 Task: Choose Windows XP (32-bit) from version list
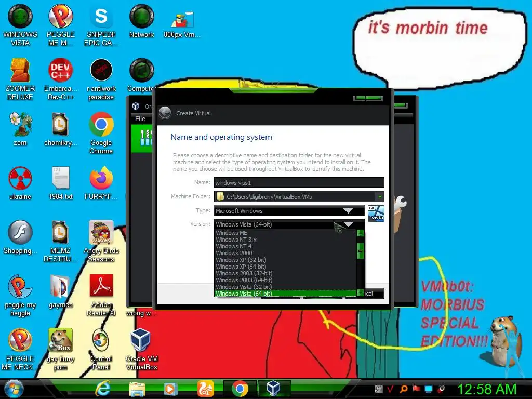pos(285,260)
